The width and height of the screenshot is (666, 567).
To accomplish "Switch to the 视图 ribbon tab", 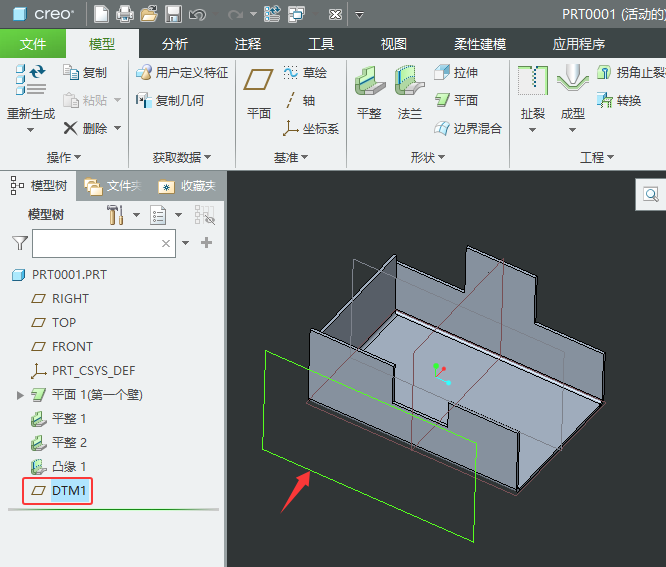I will (394, 44).
